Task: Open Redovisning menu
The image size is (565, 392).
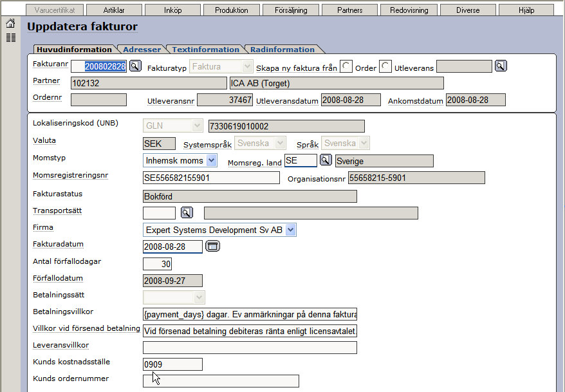Action: (x=409, y=10)
